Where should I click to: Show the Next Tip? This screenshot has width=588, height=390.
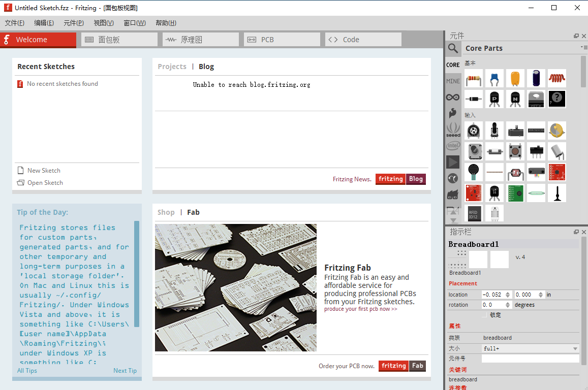125,371
